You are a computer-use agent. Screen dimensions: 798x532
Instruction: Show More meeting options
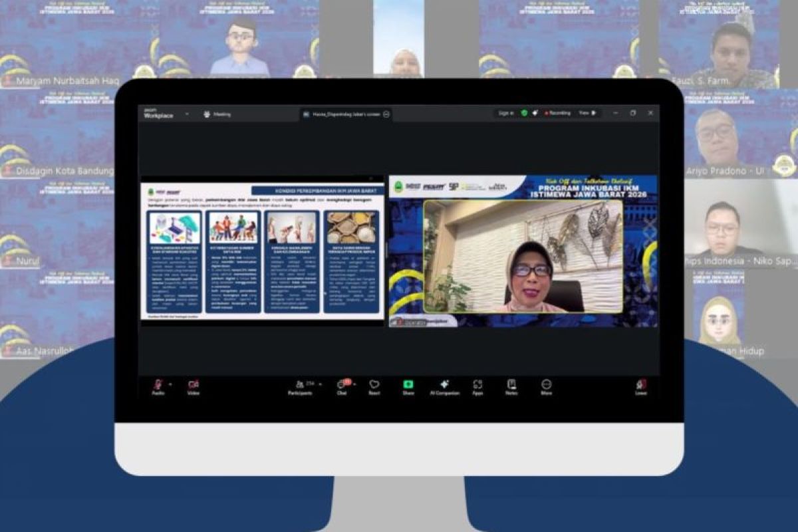pos(546,387)
